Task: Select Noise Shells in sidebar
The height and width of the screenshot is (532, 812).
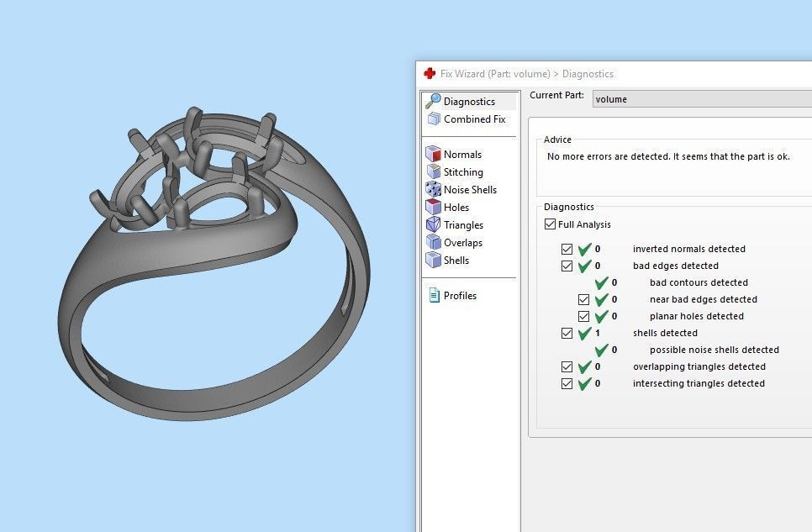Action: pos(470,190)
